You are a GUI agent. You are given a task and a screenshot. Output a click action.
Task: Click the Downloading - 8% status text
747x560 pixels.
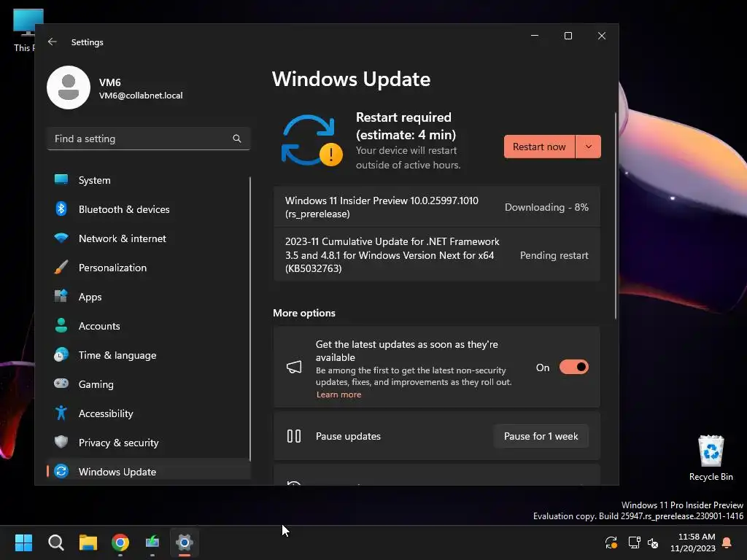tap(546, 207)
